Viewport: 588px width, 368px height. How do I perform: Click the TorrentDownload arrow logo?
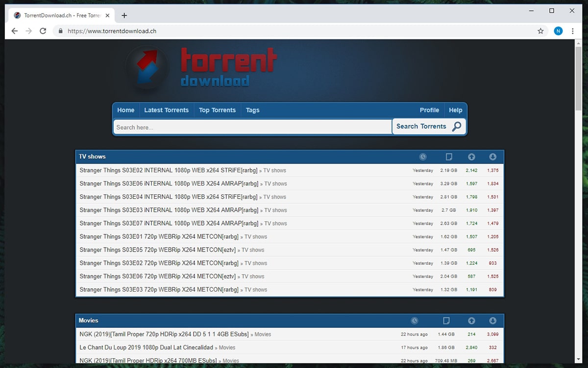tap(147, 68)
